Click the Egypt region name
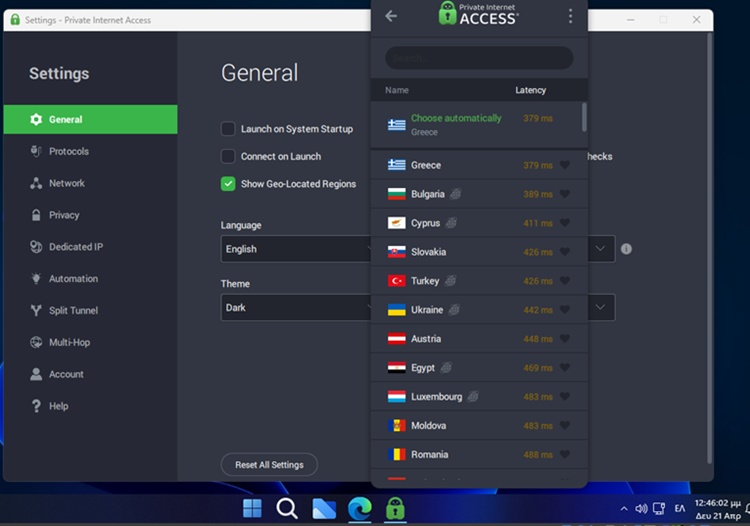The height and width of the screenshot is (526, 750). click(x=423, y=368)
